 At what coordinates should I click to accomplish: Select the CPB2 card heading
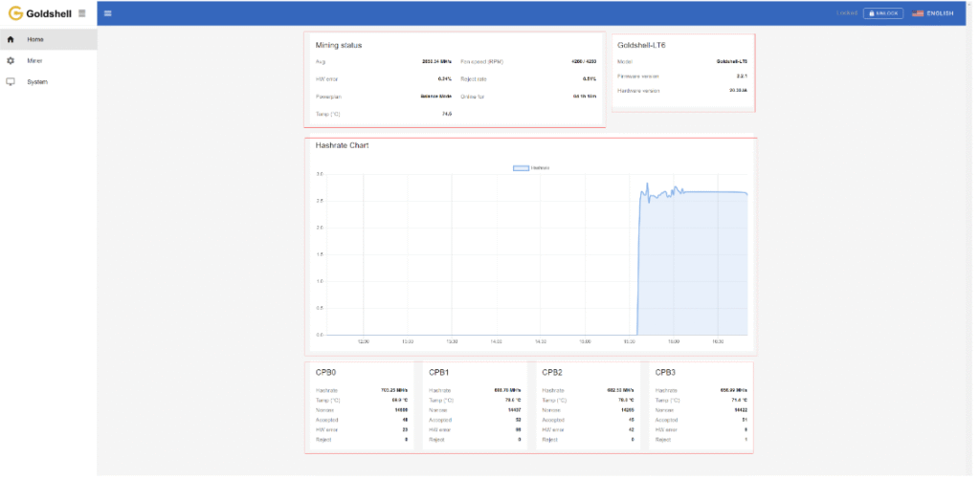(x=552, y=372)
